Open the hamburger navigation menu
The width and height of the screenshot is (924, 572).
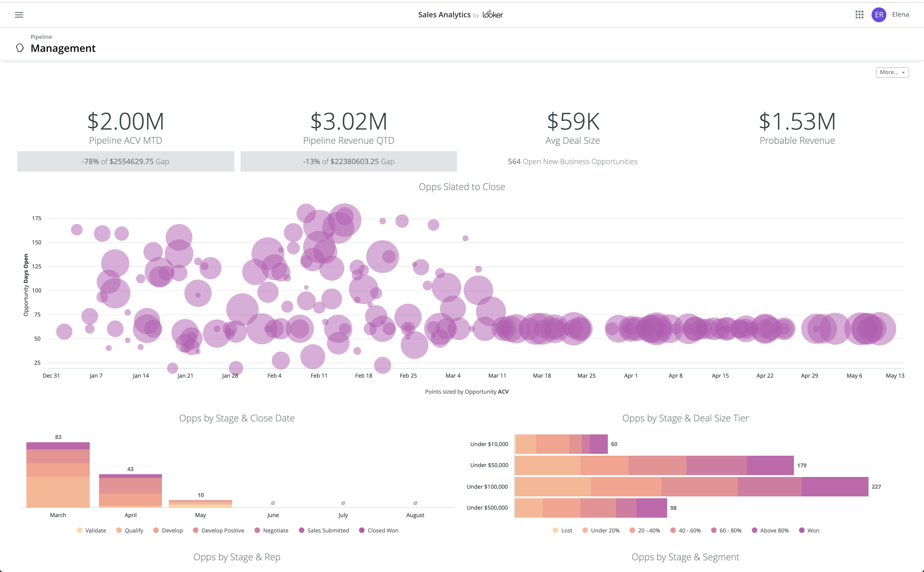[19, 15]
